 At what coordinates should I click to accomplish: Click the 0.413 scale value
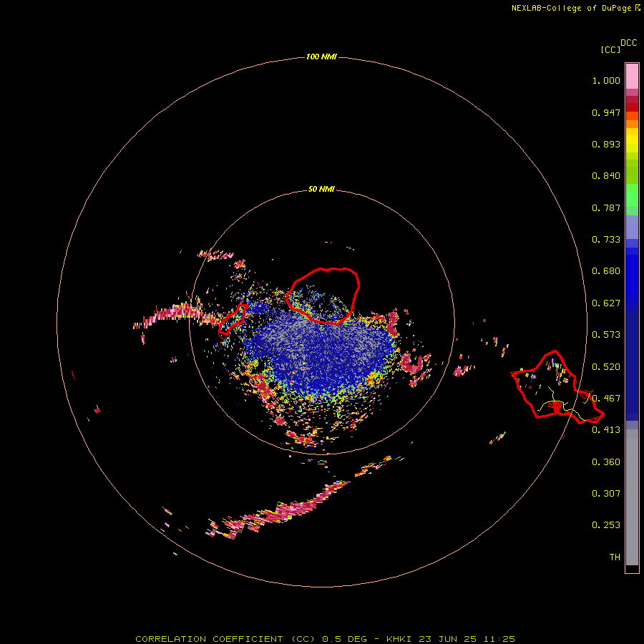(606, 430)
